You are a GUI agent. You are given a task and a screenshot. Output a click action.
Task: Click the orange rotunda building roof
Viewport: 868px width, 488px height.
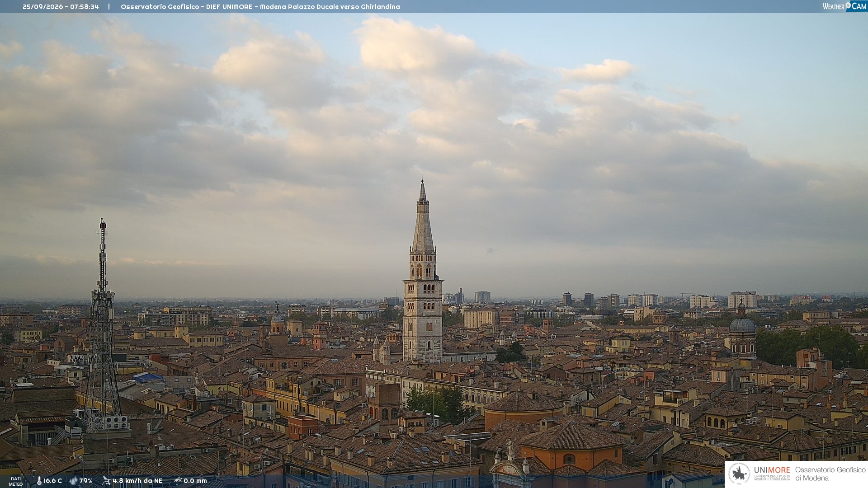tap(524, 402)
